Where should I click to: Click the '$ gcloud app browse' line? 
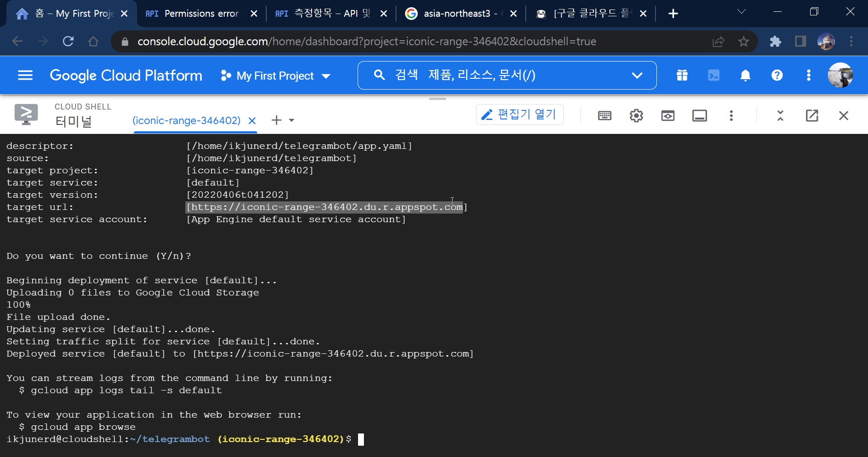pos(77,427)
